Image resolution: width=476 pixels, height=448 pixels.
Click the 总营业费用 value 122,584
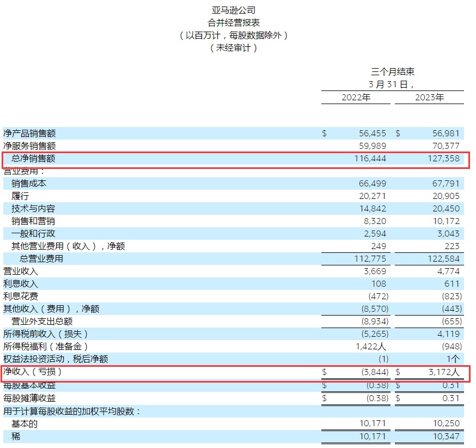tap(441, 259)
